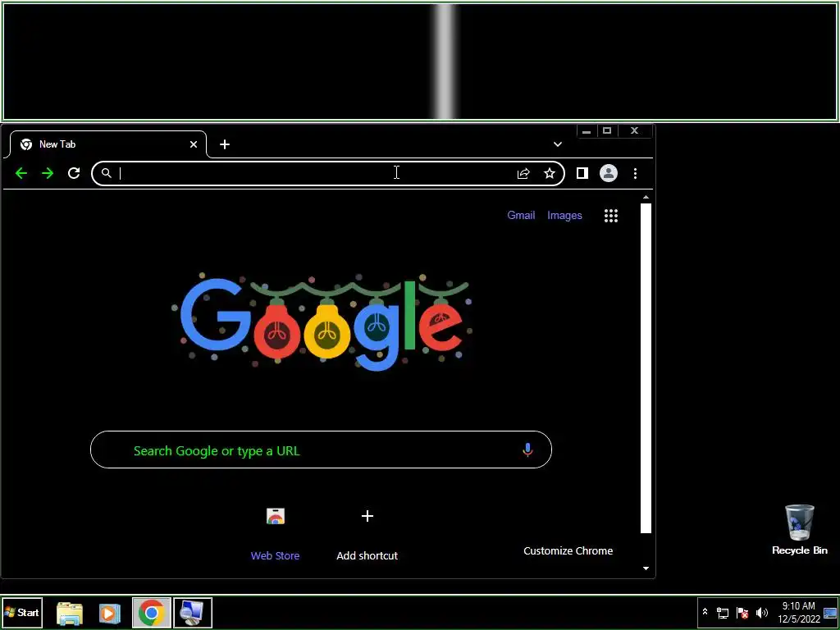840x630 pixels.
Task: Bookmark this tab with the star icon
Action: click(550, 173)
